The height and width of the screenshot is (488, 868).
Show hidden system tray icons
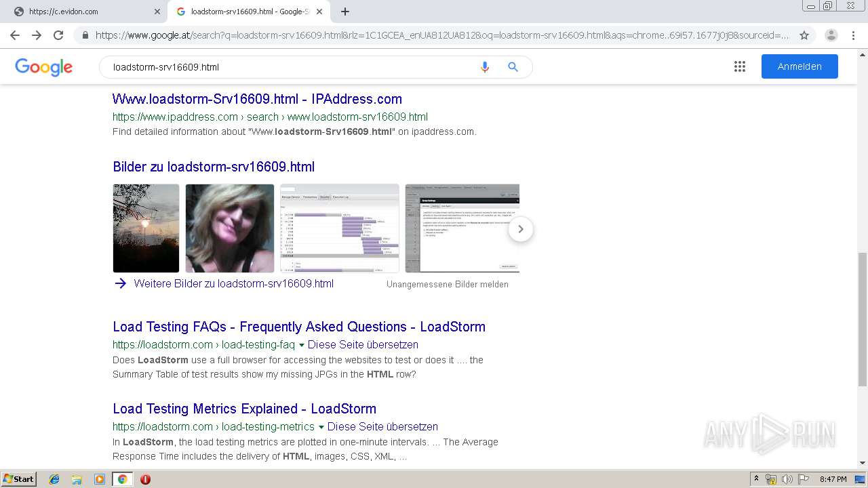click(756, 479)
